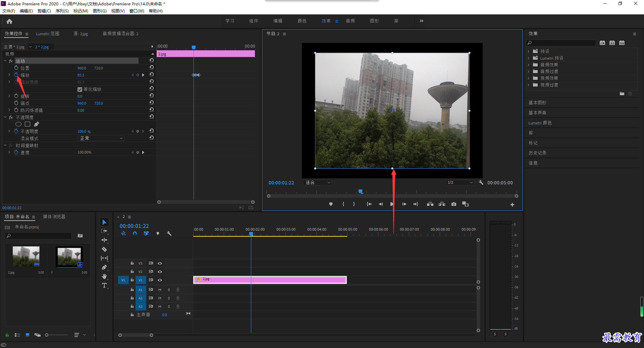
Task: Open timeline display settings wrench
Action: pyautogui.click(x=169, y=233)
